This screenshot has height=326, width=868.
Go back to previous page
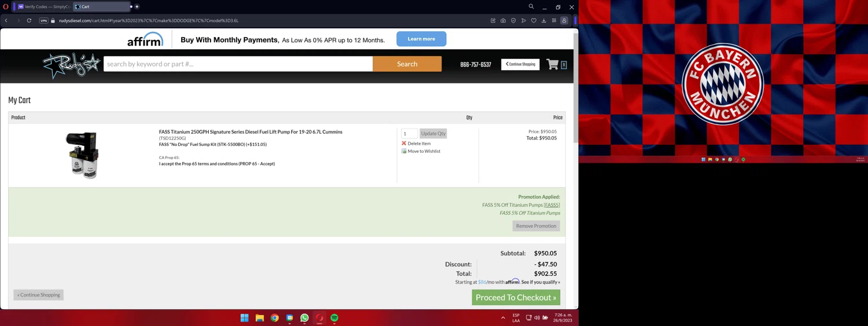[6, 21]
